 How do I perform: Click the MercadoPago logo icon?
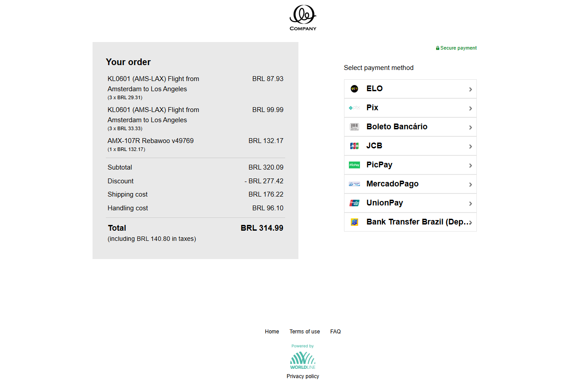coord(354,184)
